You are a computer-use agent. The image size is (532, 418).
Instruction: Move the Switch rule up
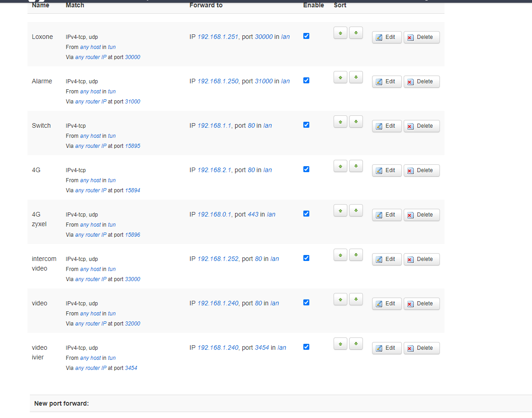click(340, 122)
